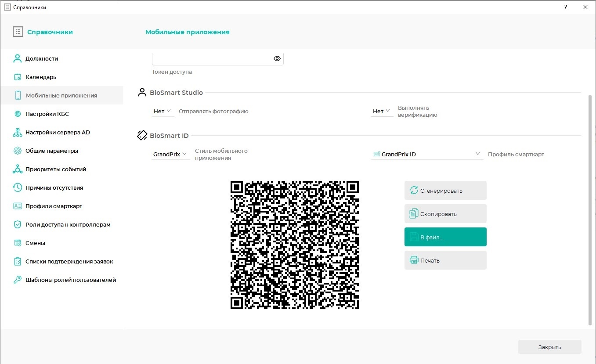
Task: Open the Должности section
Action: click(62, 58)
